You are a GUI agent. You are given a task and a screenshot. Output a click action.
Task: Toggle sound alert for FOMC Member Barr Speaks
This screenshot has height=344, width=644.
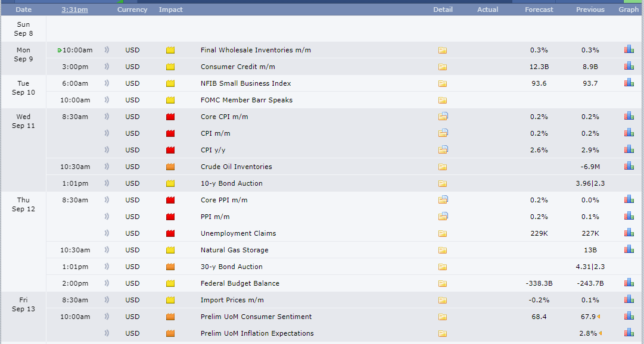(x=107, y=100)
